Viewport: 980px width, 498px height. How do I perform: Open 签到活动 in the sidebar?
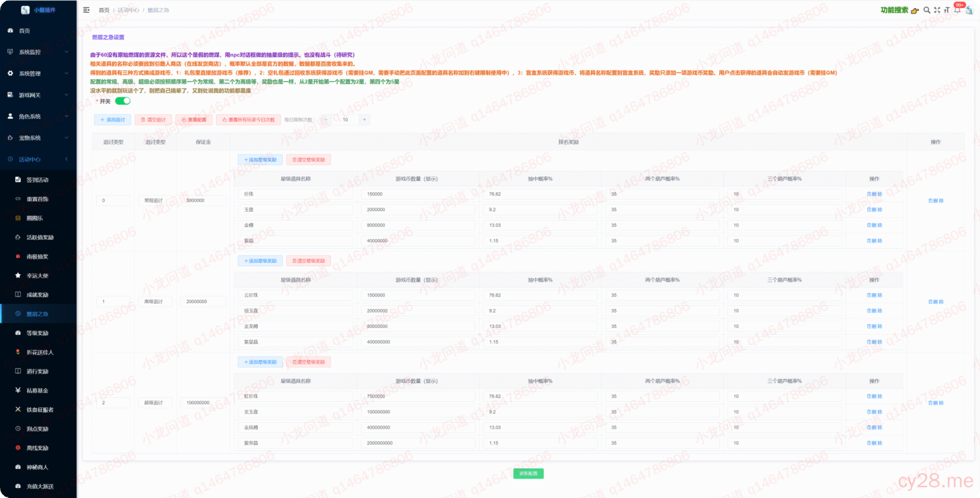[37, 180]
